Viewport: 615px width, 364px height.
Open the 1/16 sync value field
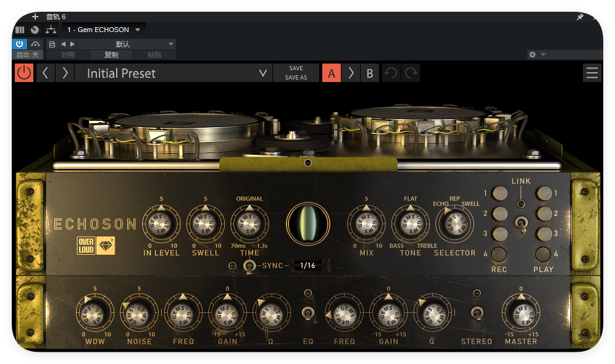click(307, 266)
